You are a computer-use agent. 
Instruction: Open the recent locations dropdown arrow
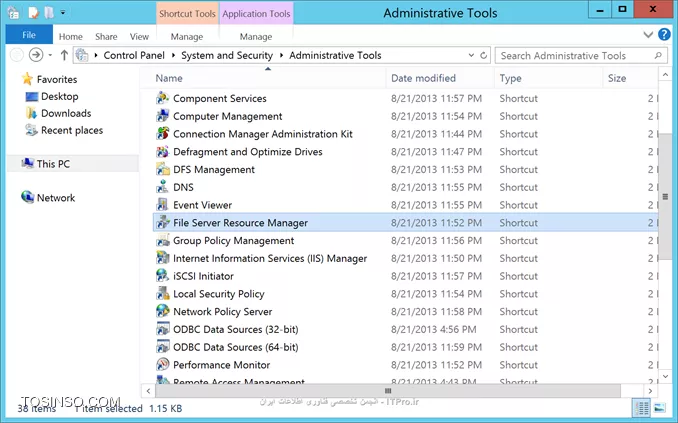pyautogui.click(x=50, y=55)
